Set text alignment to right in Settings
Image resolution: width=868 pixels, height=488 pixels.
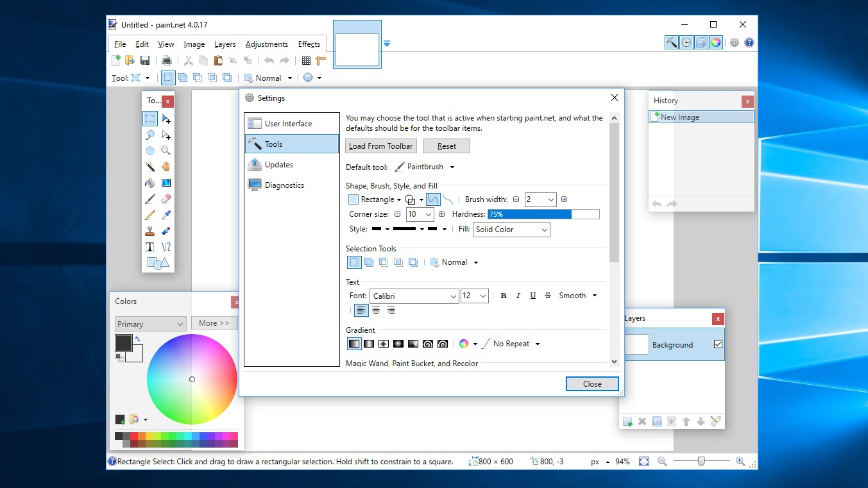pyautogui.click(x=391, y=310)
